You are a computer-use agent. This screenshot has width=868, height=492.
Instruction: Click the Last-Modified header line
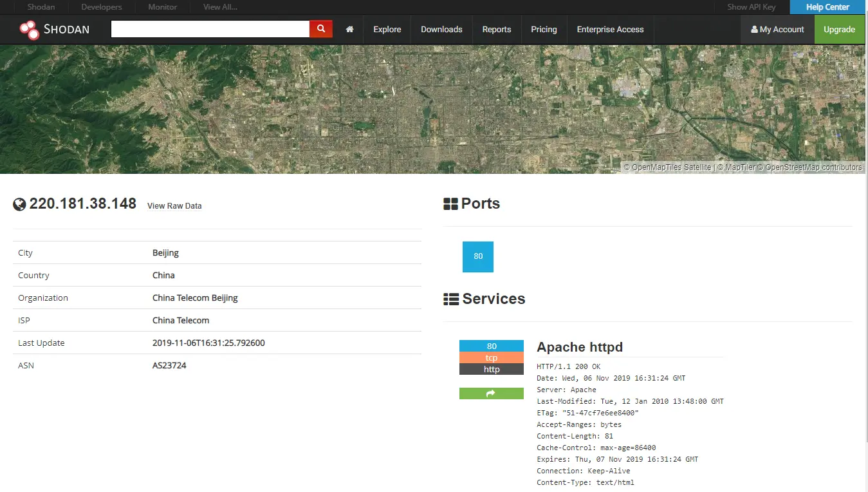(x=630, y=401)
